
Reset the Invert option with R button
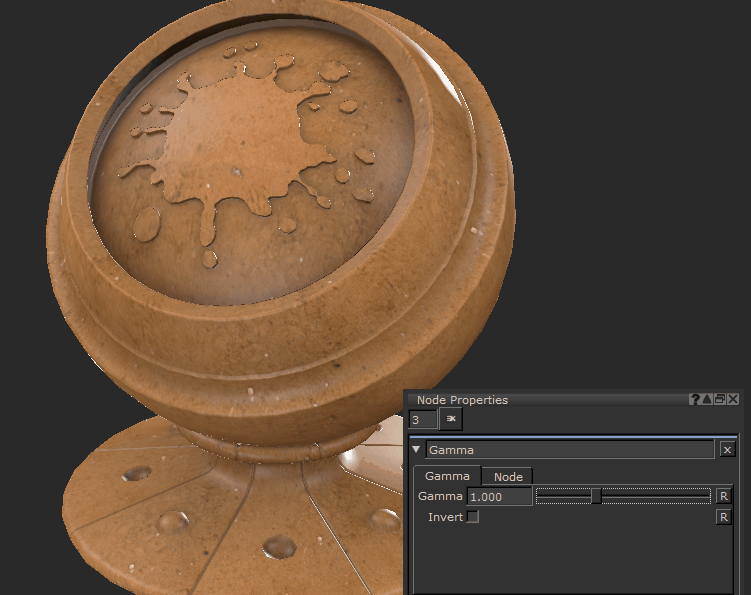(x=724, y=517)
